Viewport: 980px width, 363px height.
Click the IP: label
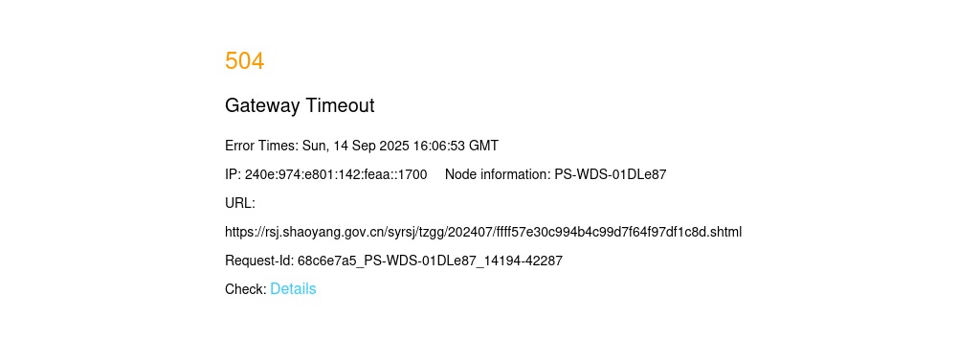click(234, 174)
